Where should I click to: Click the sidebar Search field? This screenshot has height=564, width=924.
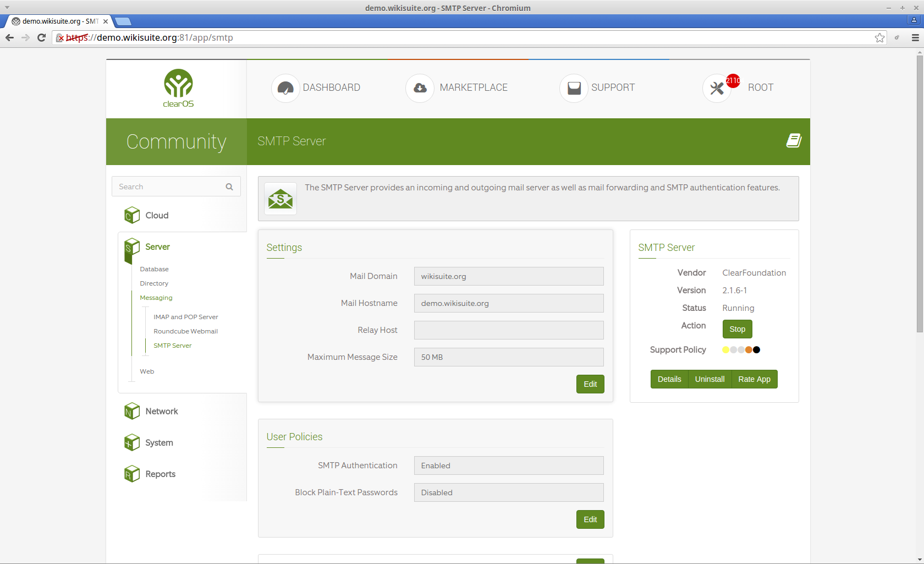[x=168, y=187]
